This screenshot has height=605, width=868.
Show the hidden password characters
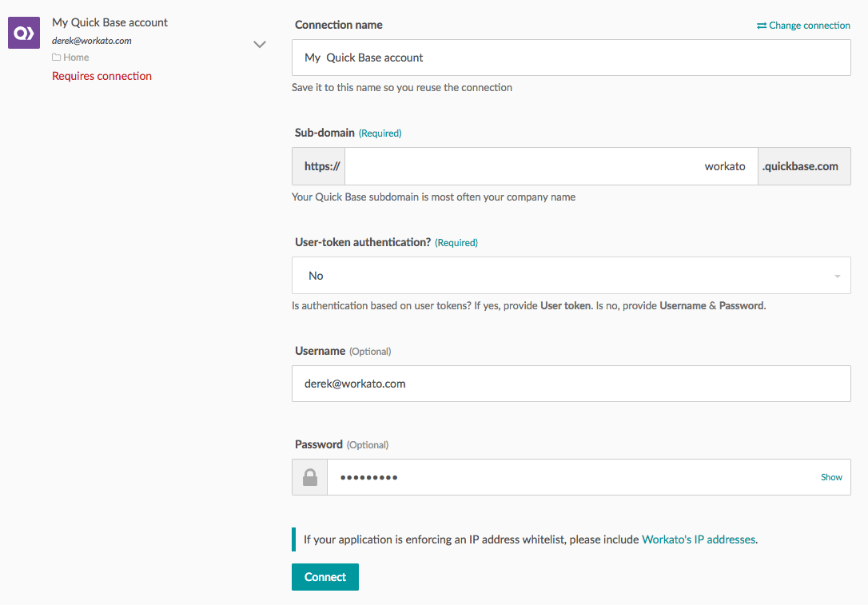coord(831,477)
